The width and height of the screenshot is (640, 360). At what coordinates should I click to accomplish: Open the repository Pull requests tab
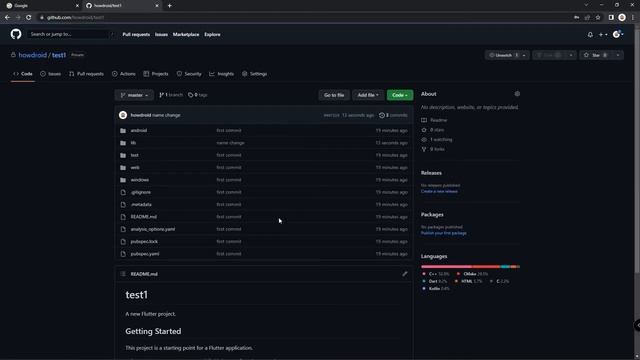click(x=87, y=74)
